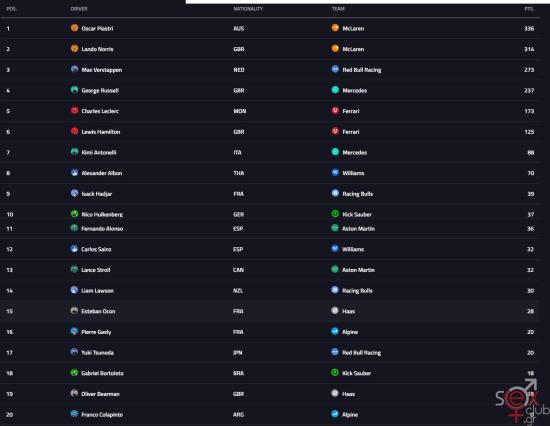Sort by the NATIONALITY column header
Image resolution: width=550 pixels, height=426 pixels.
(248, 9)
